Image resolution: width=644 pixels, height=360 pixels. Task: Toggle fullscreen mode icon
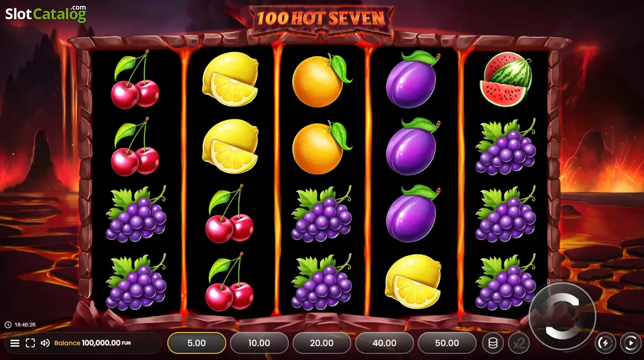30,343
